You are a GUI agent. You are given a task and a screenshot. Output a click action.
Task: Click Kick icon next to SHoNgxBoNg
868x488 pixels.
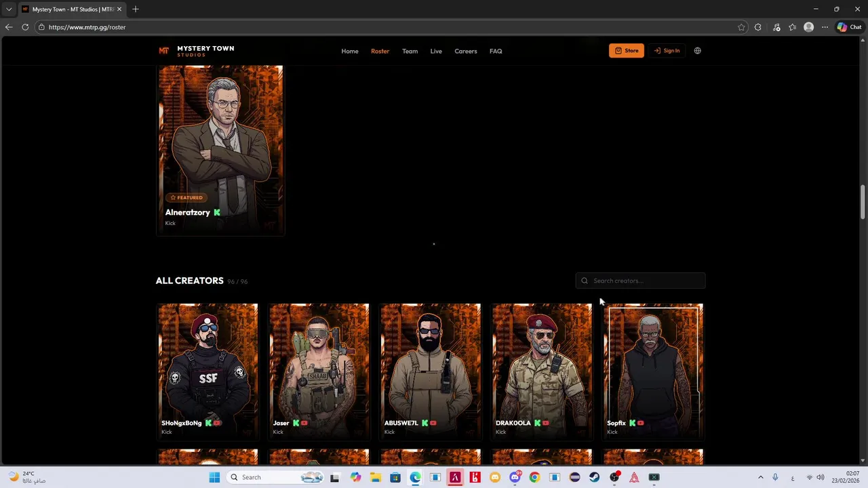coord(208,423)
